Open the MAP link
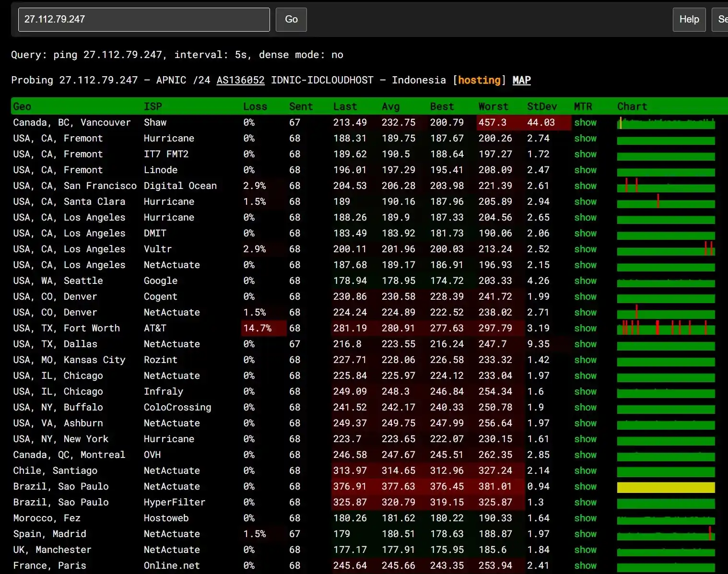This screenshot has width=728, height=574. [x=521, y=80]
